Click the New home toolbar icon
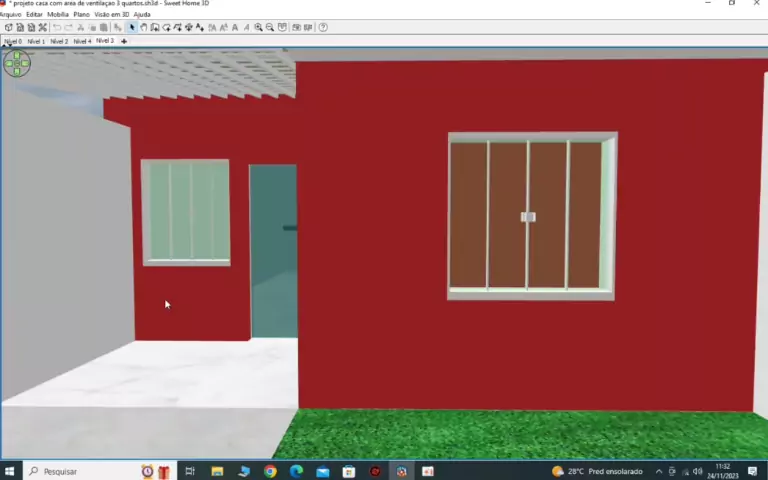Viewport: 768px width, 480px height. coord(8,27)
